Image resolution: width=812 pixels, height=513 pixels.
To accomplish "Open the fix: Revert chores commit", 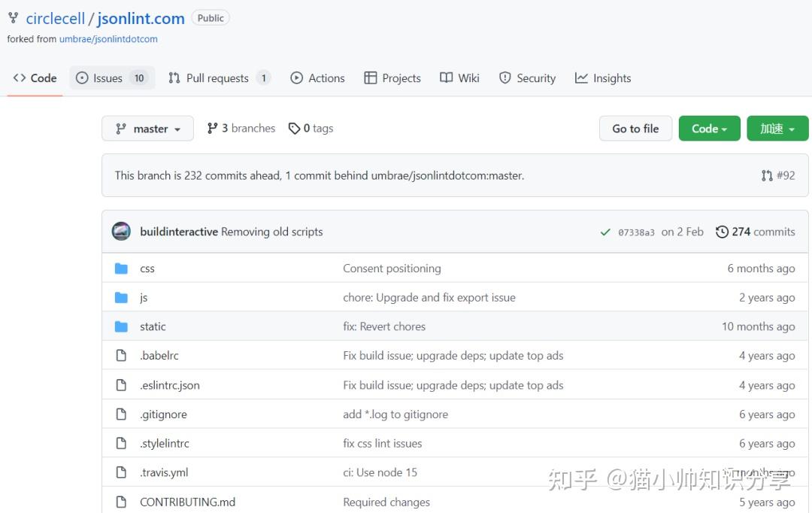I will tap(384, 326).
